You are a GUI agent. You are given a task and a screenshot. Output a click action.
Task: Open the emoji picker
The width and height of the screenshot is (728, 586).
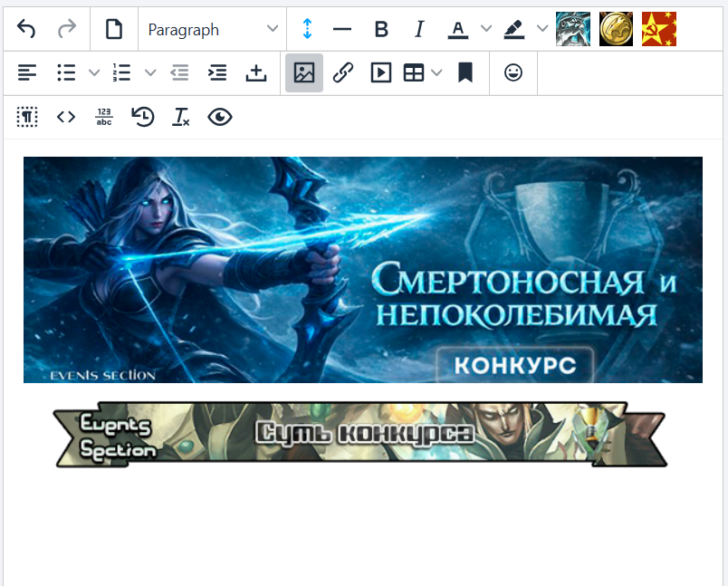coord(513,73)
